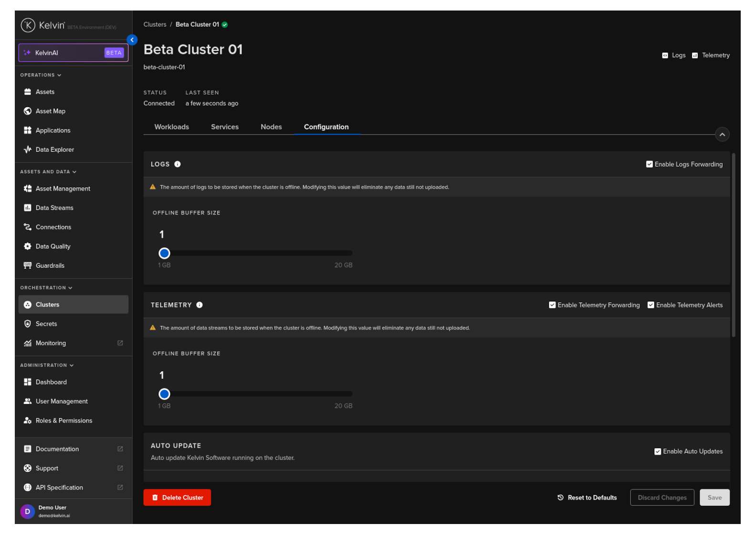Open the Logs icon at top right
The width and height of the screenshot is (756, 535).
point(665,55)
